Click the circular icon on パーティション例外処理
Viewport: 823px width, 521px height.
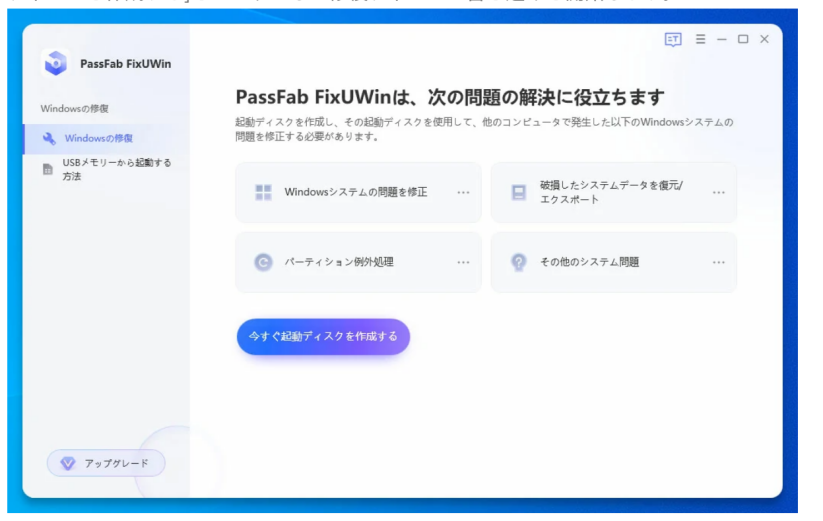263,262
